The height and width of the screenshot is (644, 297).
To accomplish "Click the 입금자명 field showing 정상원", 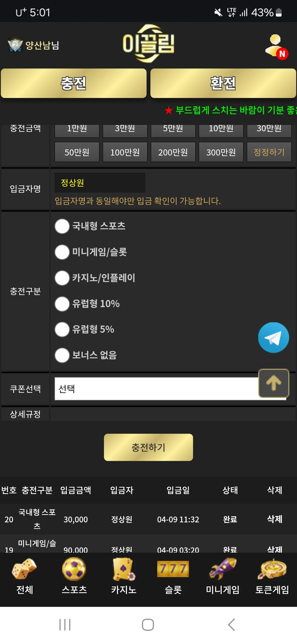I will (100, 182).
